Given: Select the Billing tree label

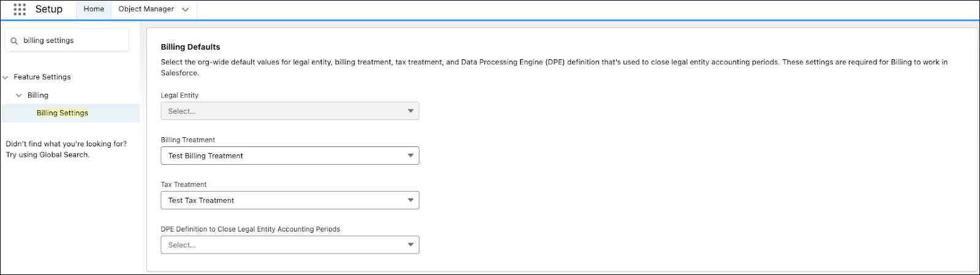Looking at the screenshot, I should (38, 96).
